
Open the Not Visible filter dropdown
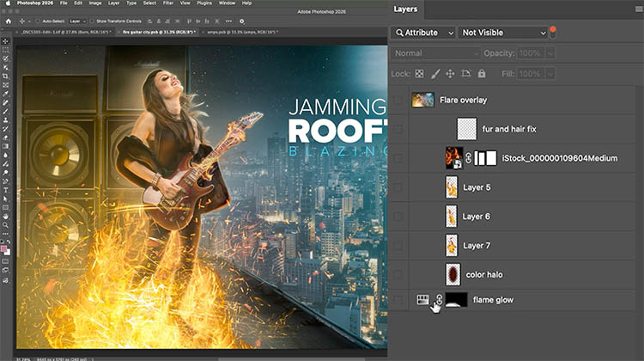click(x=503, y=33)
